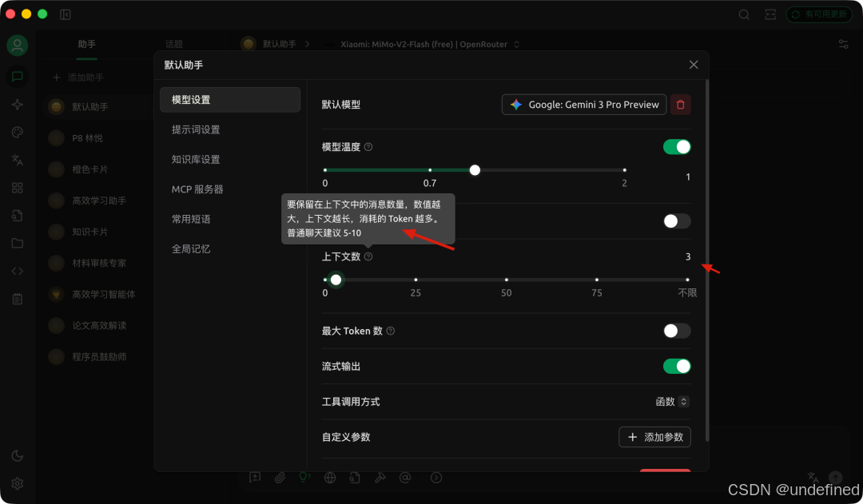Select the 常用短语 menu item
The width and height of the screenshot is (863, 504).
point(230,219)
